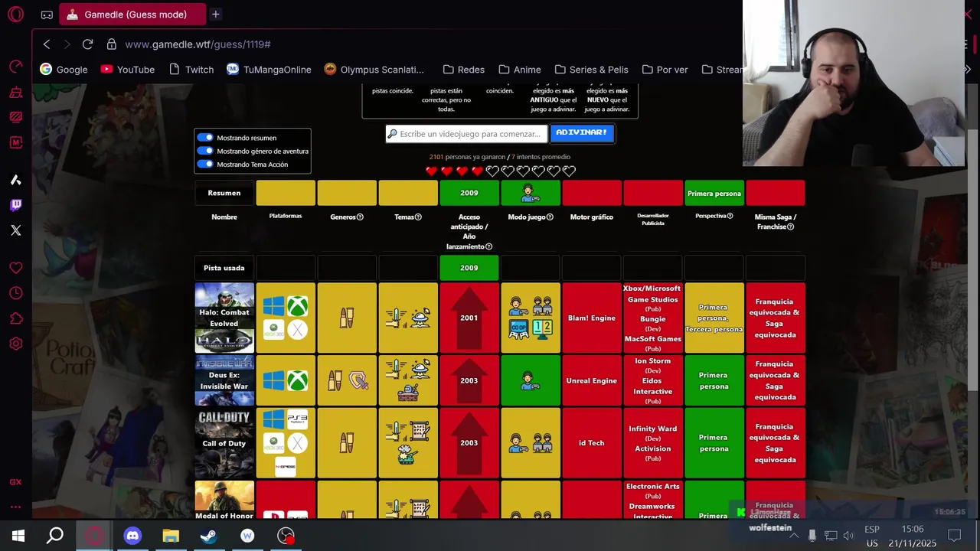Image resolution: width=980 pixels, height=551 pixels.
Task: Open Windows taskbar search
Action: 55,536
